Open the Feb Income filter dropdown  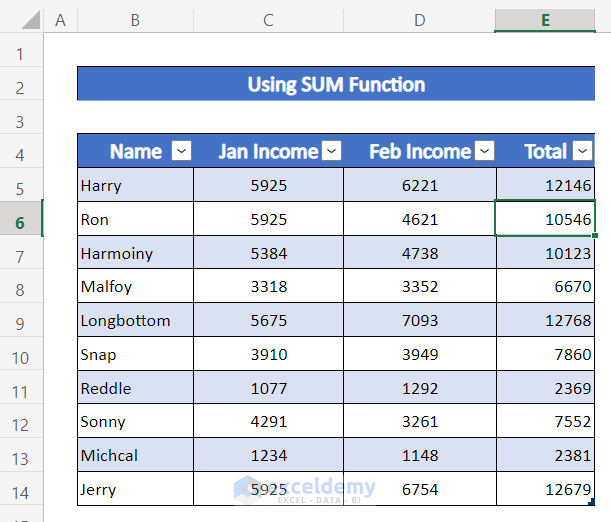click(x=484, y=151)
